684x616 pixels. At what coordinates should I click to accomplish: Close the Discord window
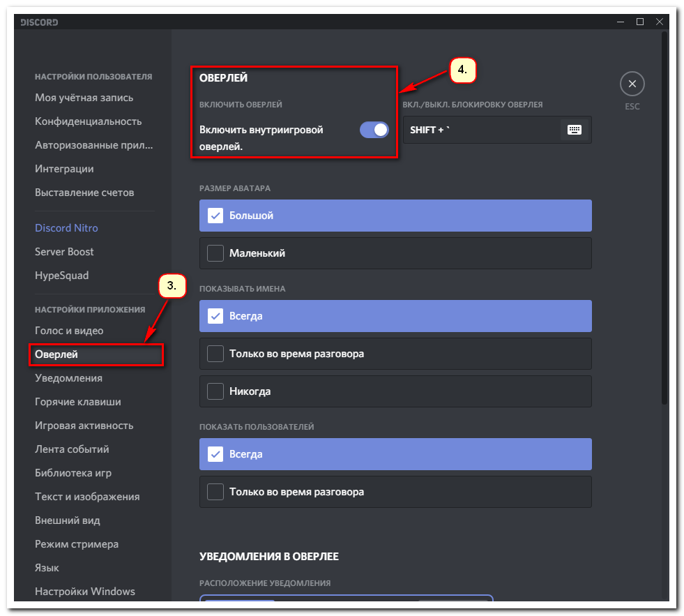pos(660,22)
